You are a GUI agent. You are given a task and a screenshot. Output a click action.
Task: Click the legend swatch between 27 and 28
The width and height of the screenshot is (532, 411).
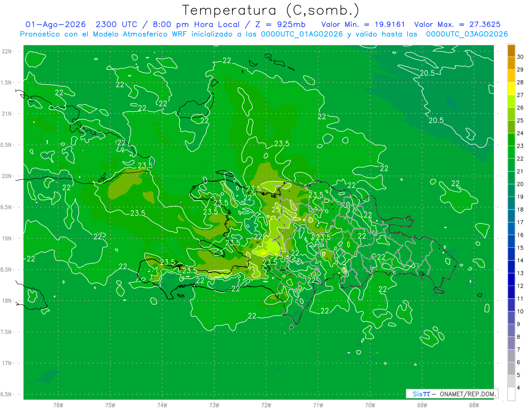click(x=511, y=89)
